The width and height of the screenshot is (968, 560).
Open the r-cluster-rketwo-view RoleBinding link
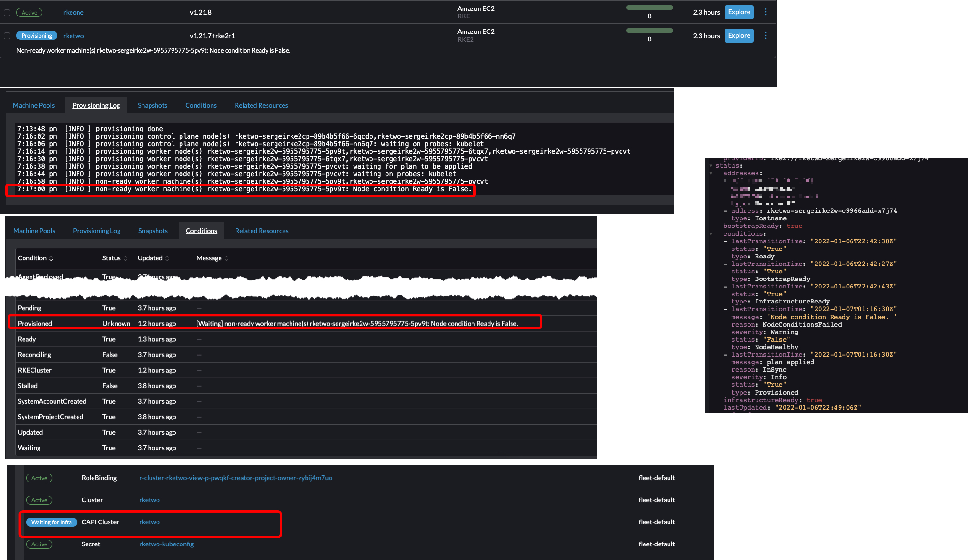coord(236,478)
